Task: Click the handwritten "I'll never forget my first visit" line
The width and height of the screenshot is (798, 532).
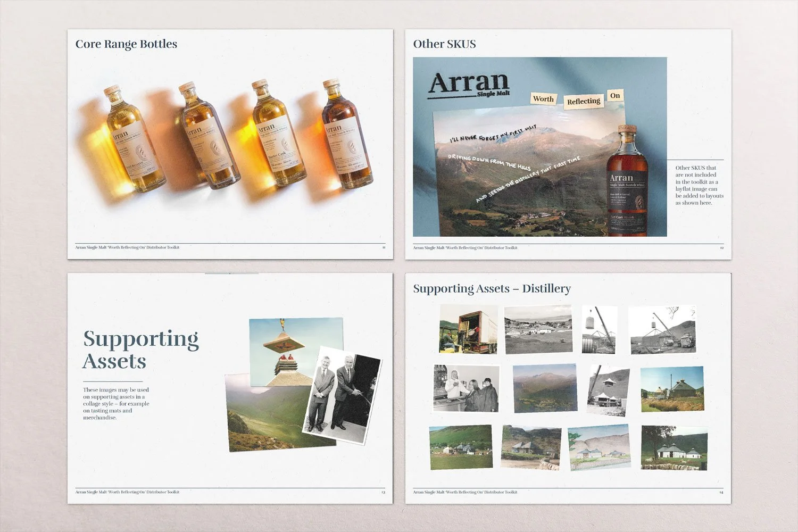Action: pyautogui.click(x=493, y=134)
